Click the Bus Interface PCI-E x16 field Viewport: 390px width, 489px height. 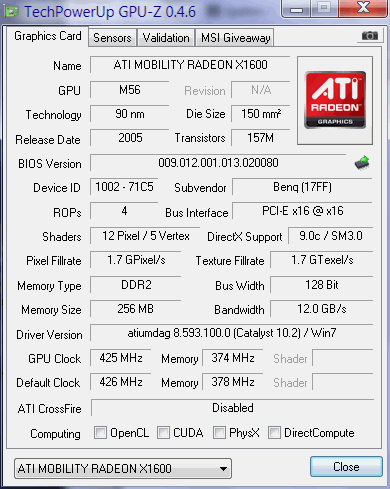pos(302,211)
